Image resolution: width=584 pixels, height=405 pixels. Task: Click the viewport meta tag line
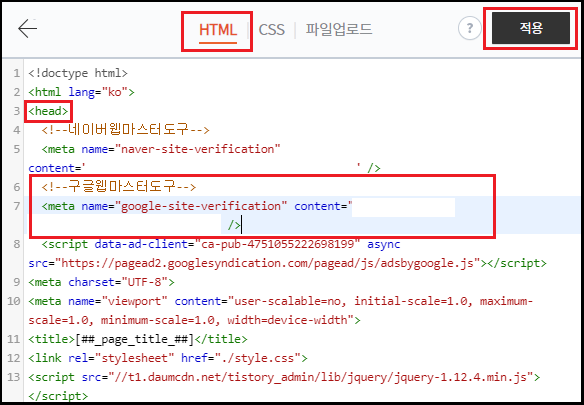[x=280, y=301]
